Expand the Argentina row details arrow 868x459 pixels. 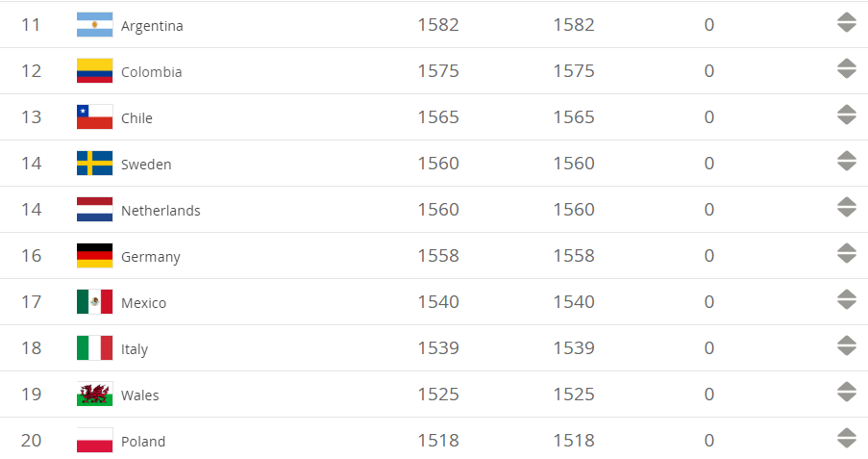coord(846,22)
